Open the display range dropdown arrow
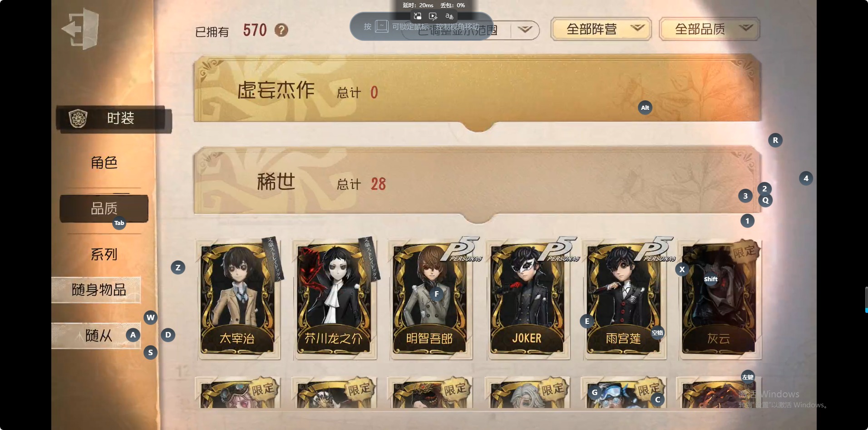The height and width of the screenshot is (430, 868). (x=525, y=30)
